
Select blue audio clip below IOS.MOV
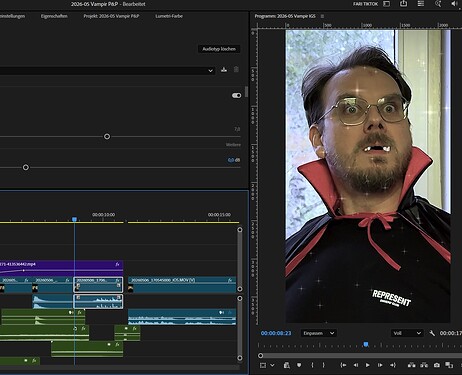(x=182, y=317)
